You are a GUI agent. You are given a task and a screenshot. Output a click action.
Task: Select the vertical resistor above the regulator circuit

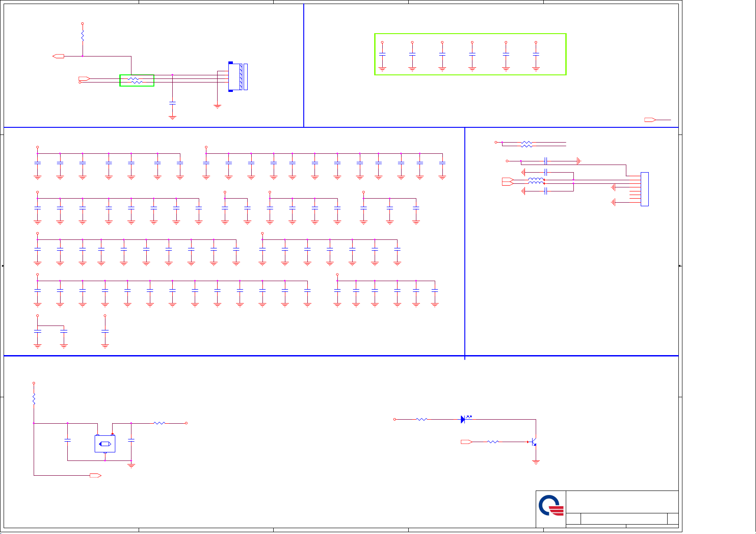coord(34,399)
